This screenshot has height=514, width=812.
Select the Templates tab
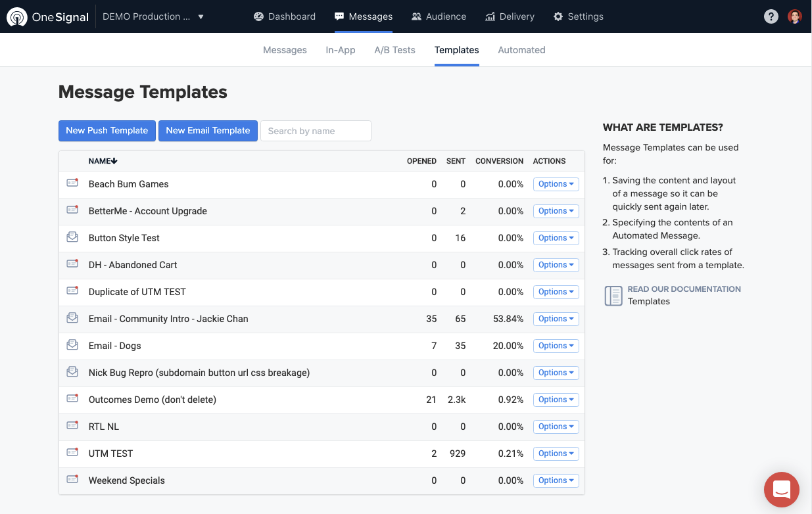tap(456, 50)
